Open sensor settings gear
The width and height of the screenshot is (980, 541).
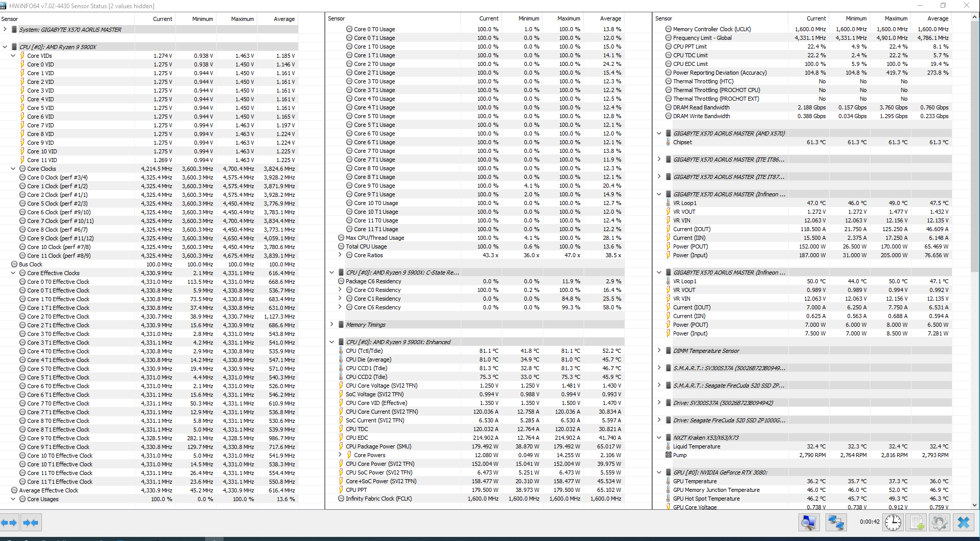pyautogui.click(x=939, y=522)
